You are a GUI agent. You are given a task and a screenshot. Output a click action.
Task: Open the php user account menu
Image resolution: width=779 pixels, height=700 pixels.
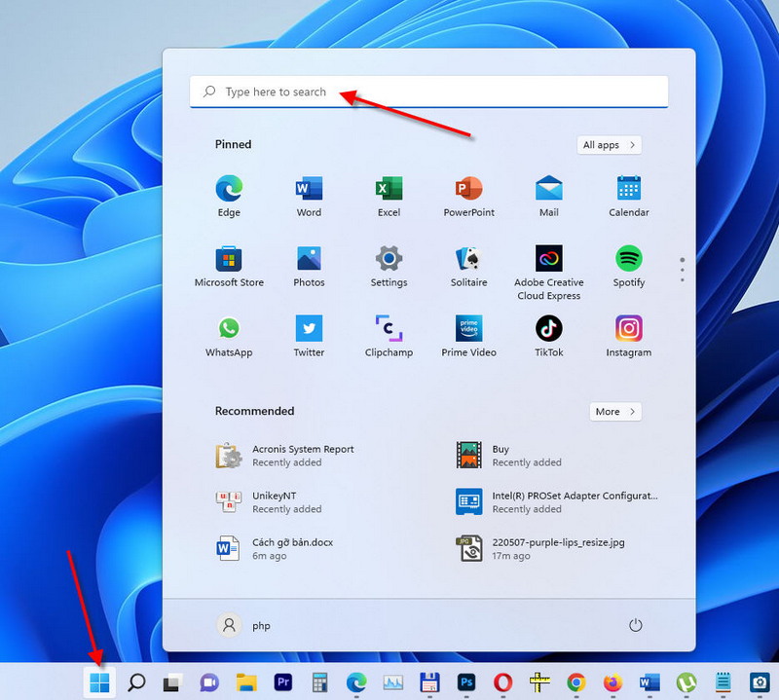click(244, 625)
